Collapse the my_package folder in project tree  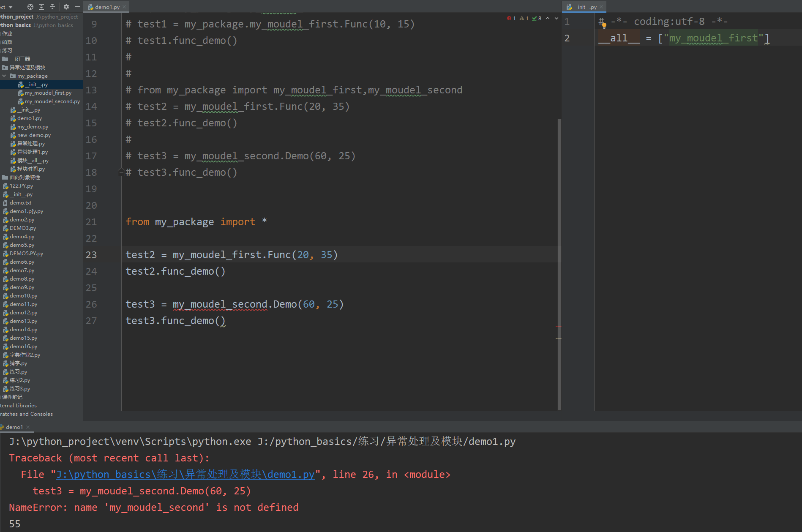tap(4, 76)
